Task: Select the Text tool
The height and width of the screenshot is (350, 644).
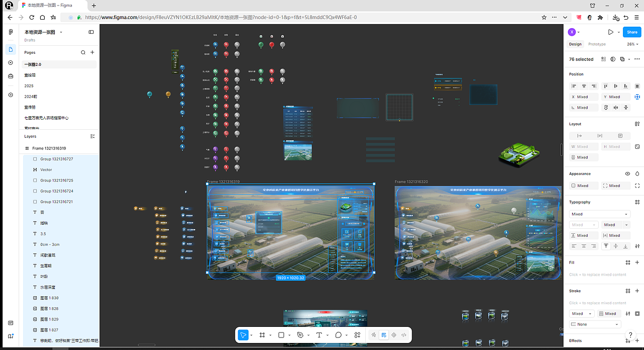Action: tap(319, 335)
